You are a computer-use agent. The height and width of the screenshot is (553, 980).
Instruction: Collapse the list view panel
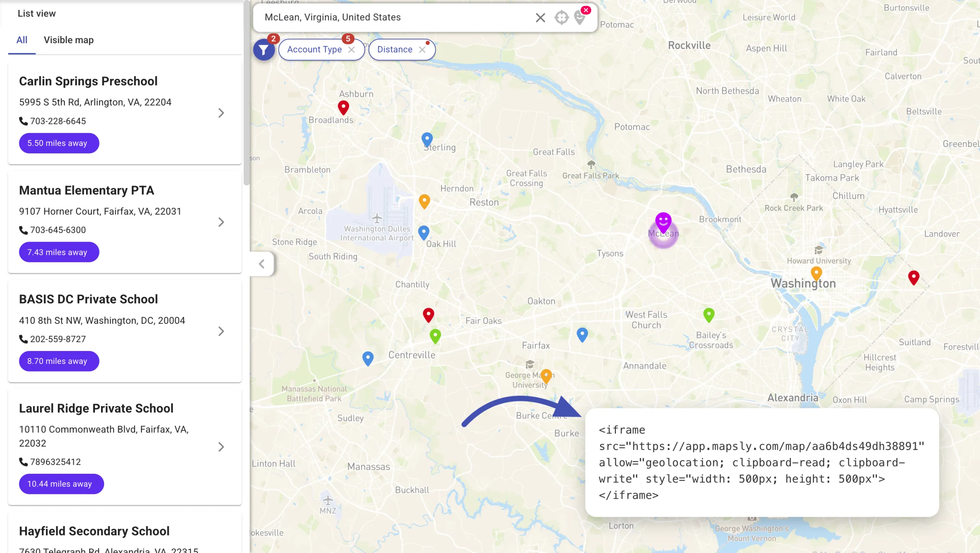[x=261, y=264]
